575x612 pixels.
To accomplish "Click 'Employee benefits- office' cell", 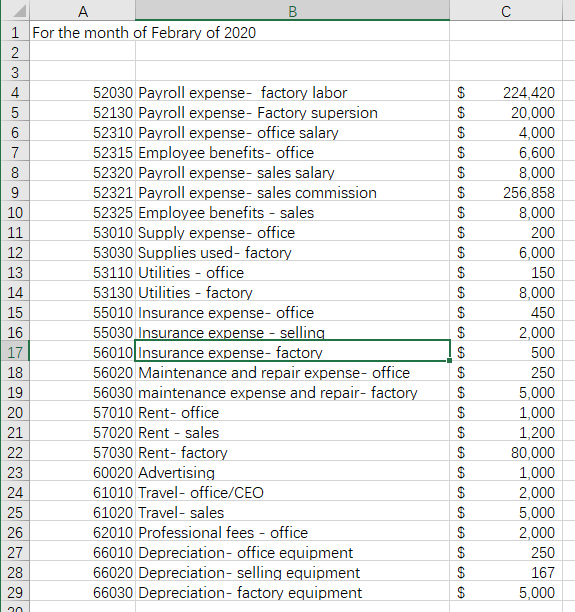I will pos(292,152).
